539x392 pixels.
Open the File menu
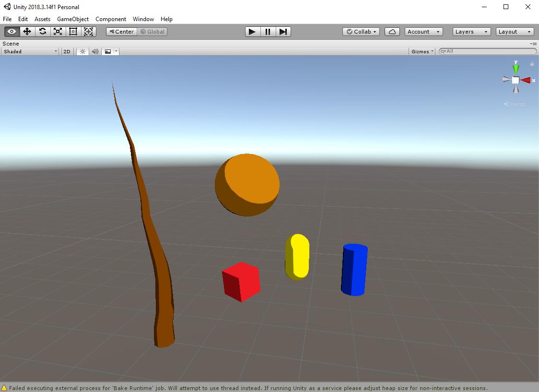tap(7, 19)
